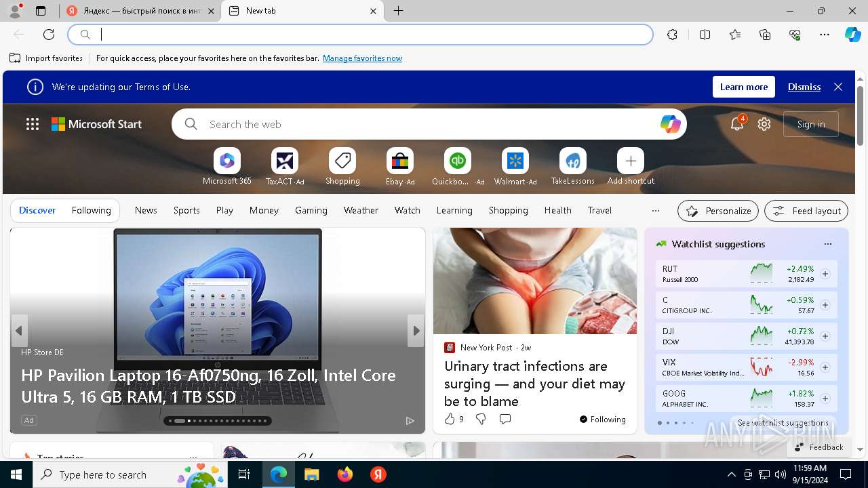
Task: Select the Discover feed tab
Action: pos(37,210)
